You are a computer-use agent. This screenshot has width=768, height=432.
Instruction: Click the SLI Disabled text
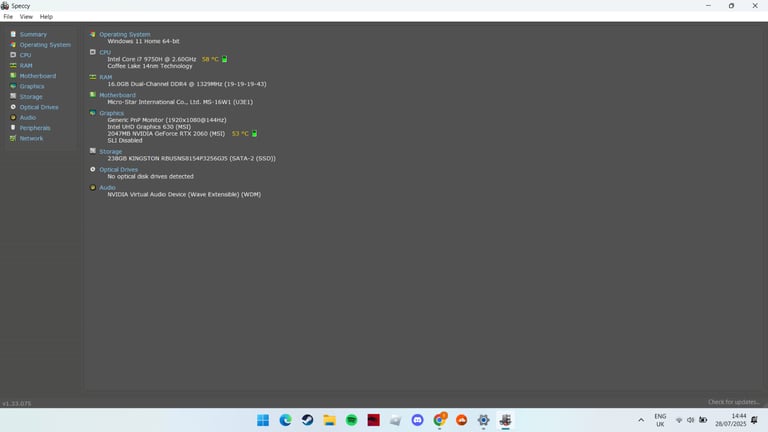click(x=125, y=141)
